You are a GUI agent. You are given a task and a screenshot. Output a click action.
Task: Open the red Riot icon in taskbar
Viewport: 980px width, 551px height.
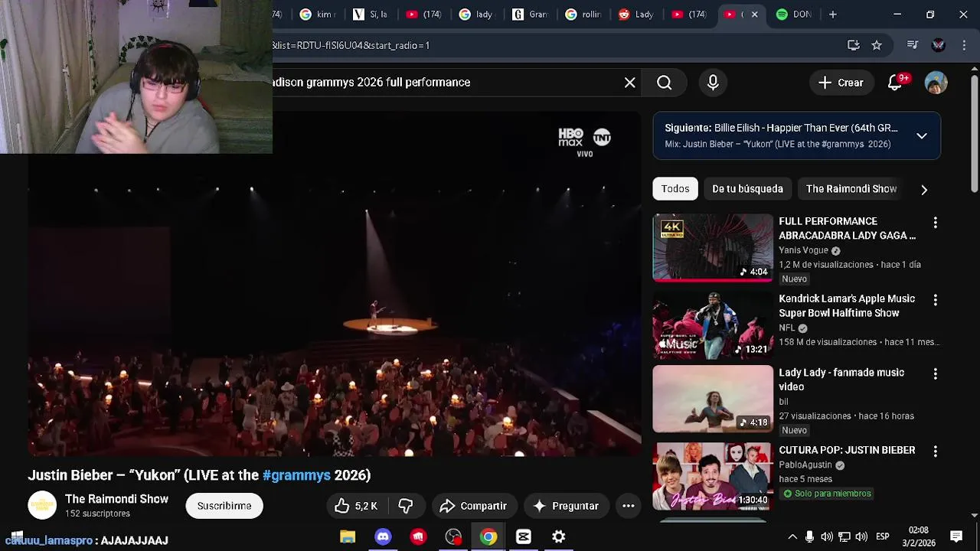[418, 537]
